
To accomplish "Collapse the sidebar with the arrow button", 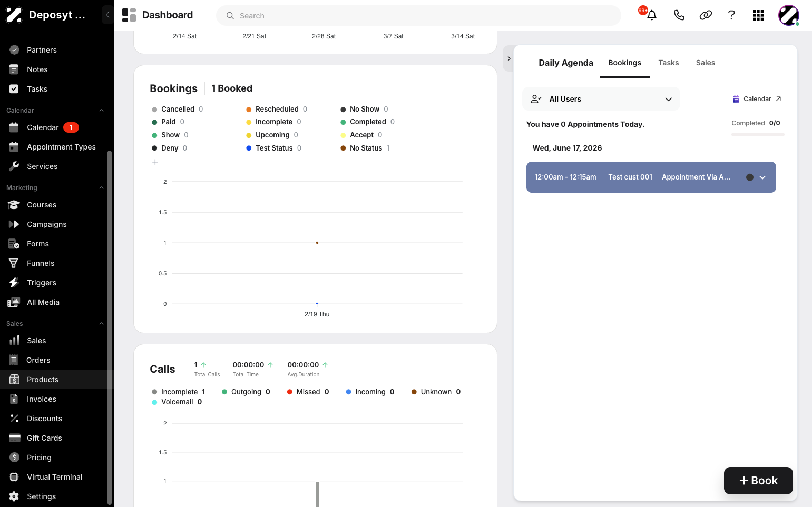I will (x=107, y=15).
